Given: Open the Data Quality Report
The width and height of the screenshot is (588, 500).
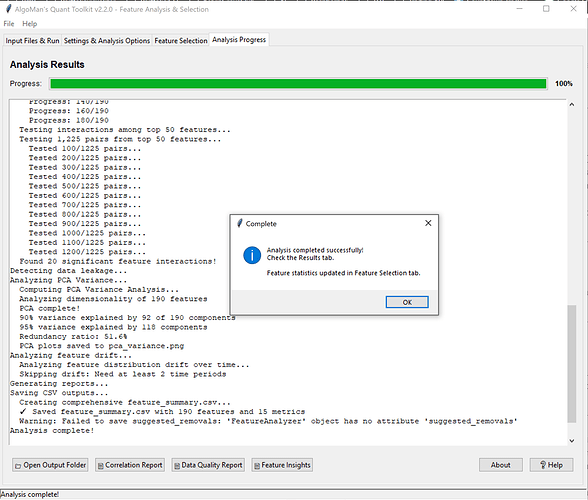Looking at the screenshot, I should (208, 465).
